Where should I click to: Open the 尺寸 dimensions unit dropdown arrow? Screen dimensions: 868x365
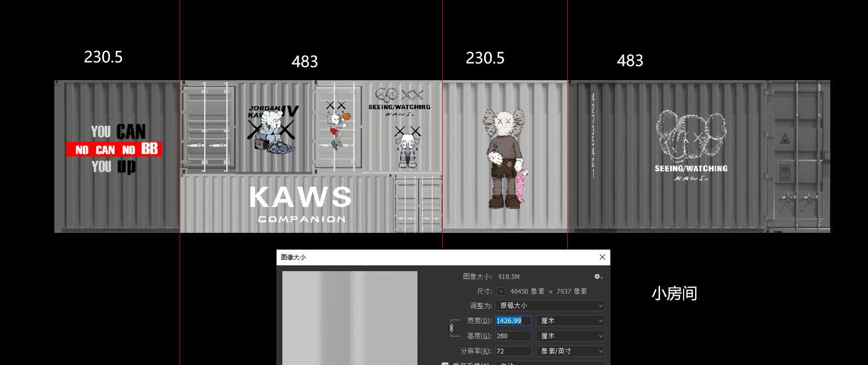[x=501, y=292]
